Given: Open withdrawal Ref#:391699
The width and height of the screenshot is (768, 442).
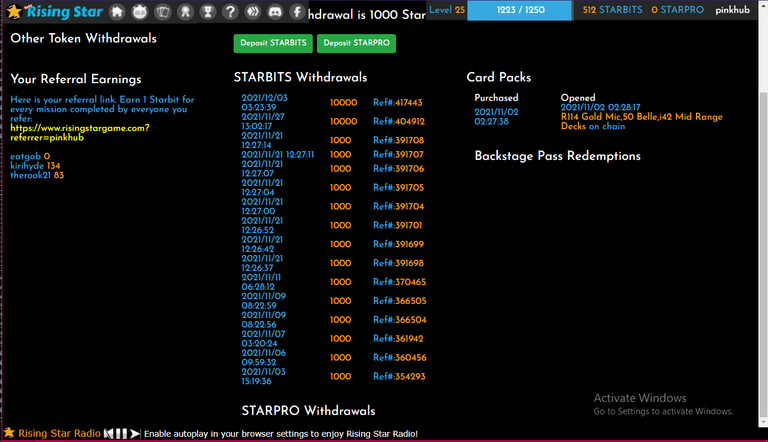Looking at the screenshot, I should (x=398, y=245).
